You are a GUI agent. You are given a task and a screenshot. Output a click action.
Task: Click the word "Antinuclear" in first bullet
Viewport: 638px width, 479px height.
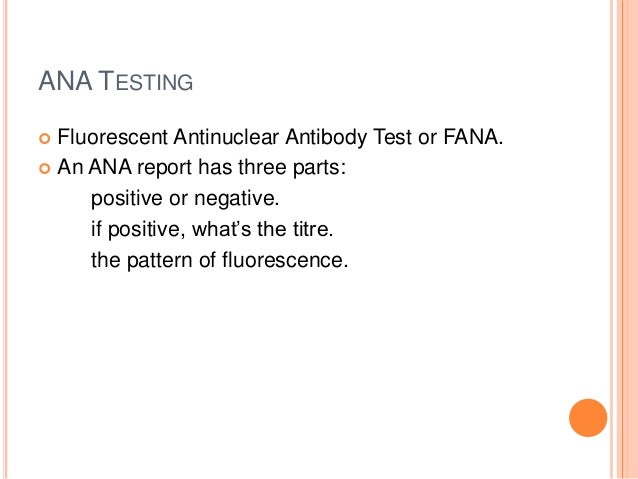tap(226, 137)
